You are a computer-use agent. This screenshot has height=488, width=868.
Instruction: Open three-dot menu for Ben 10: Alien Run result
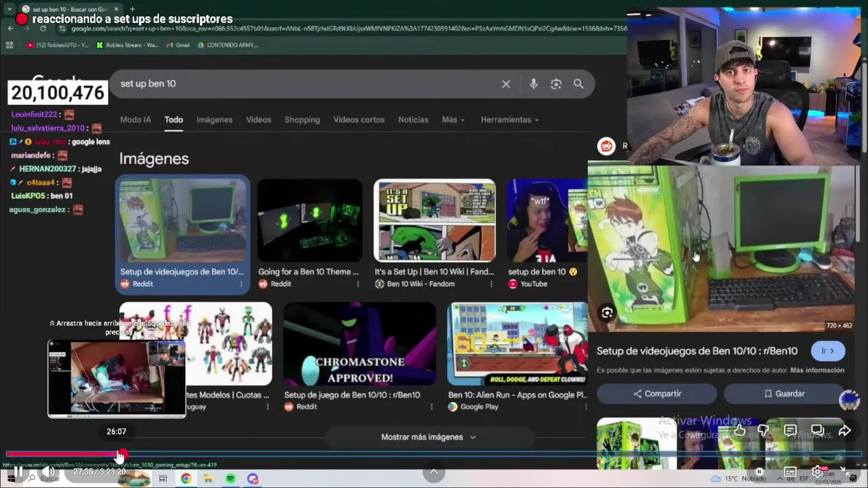pyautogui.click(x=585, y=407)
